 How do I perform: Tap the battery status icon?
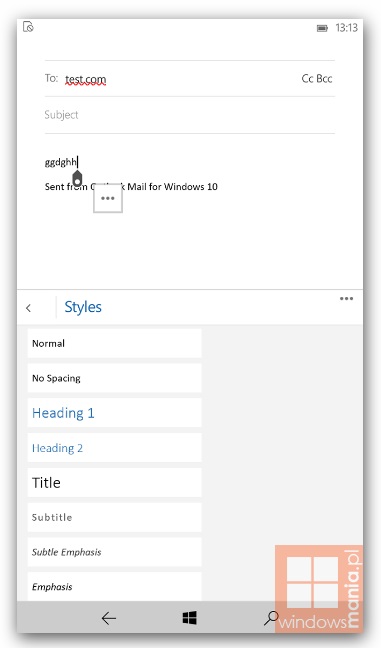pyautogui.click(x=322, y=28)
